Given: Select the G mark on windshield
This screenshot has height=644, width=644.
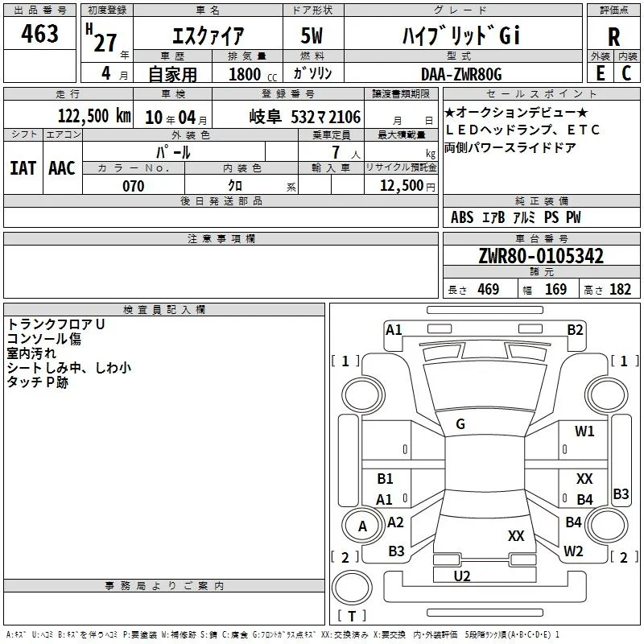Looking at the screenshot, I should point(460,424).
